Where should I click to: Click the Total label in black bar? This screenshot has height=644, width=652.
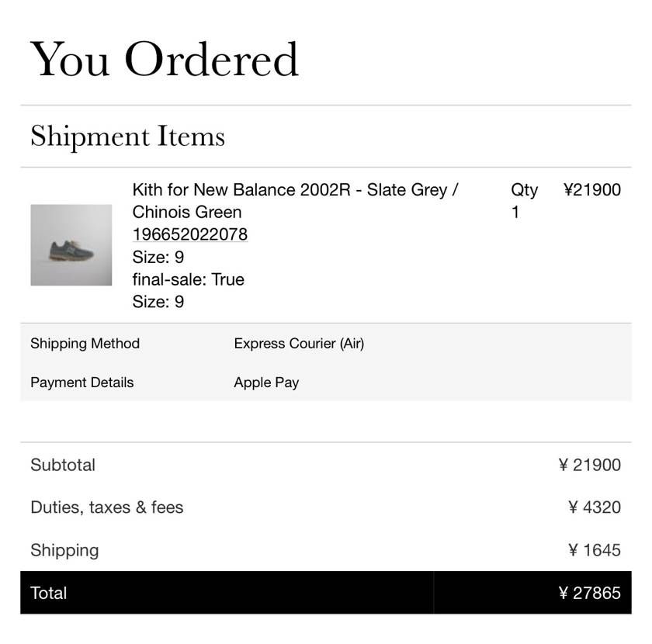pyautogui.click(x=49, y=593)
